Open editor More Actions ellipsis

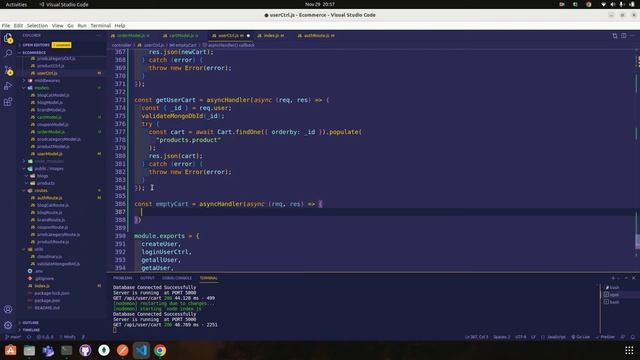[633, 36]
